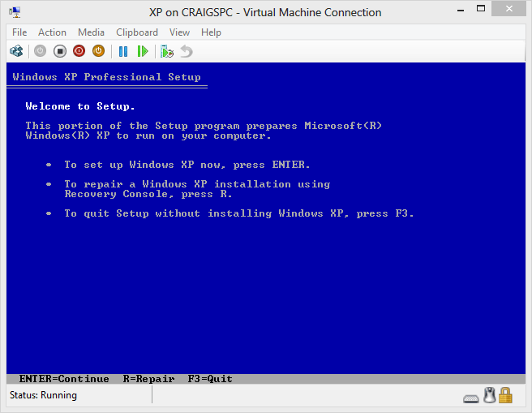Click 'R=Repair' in the setup footer
This screenshot has height=413, width=532.
148,379
